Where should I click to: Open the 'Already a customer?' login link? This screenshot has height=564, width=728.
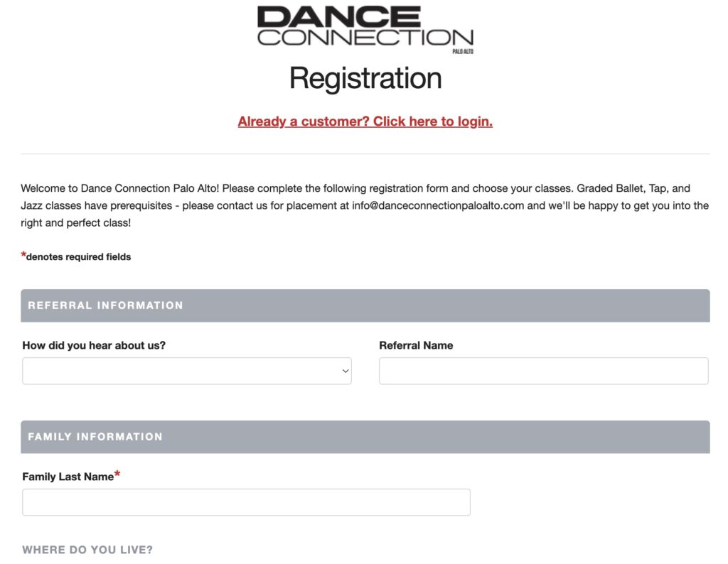pyautogui.click(x=365, y=121)
